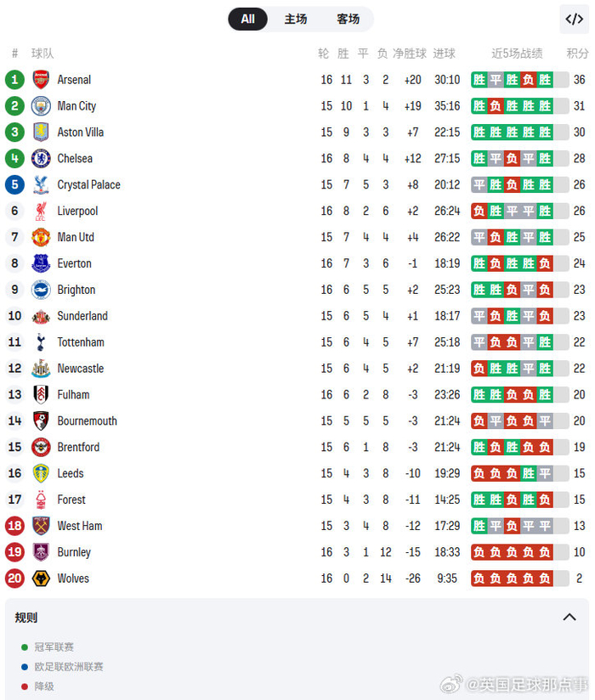Screen dimensions: 595x700
Task: Click the Chelsea club crest icon
Action: tap(41, 159)
